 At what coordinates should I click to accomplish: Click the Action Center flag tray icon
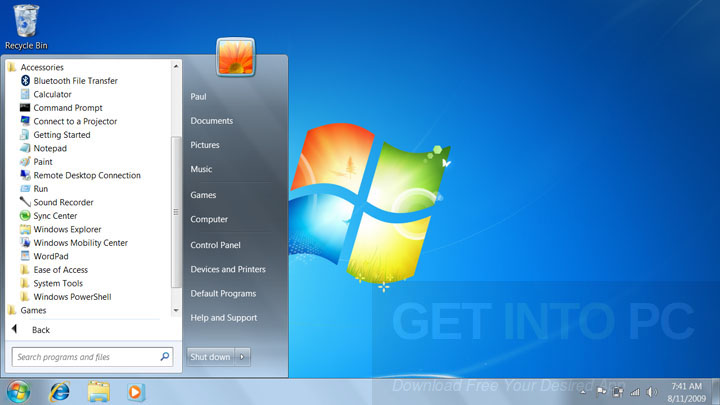601,392
